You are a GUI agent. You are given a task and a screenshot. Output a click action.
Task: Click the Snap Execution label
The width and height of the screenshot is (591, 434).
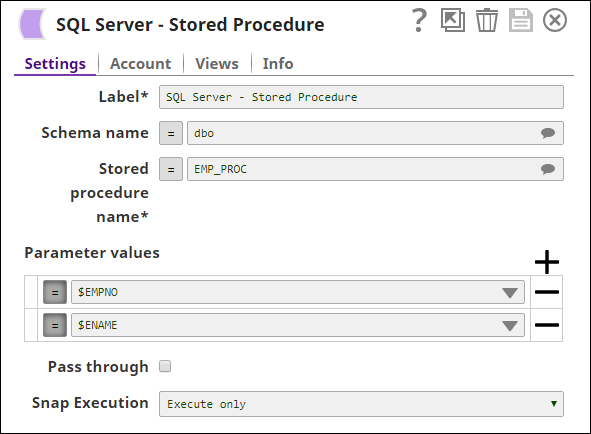[90, 403]
